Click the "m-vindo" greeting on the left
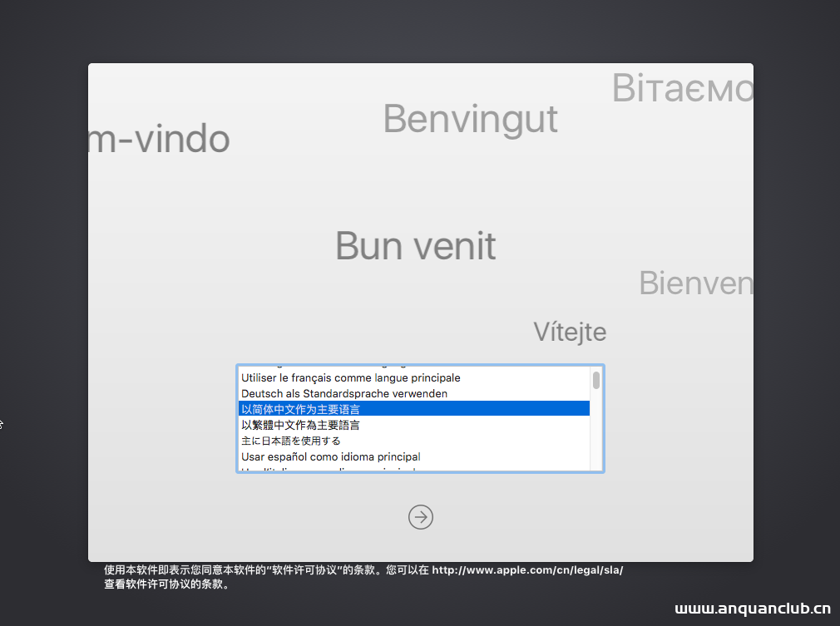This screenshot has width=840, height=626. 158,139
